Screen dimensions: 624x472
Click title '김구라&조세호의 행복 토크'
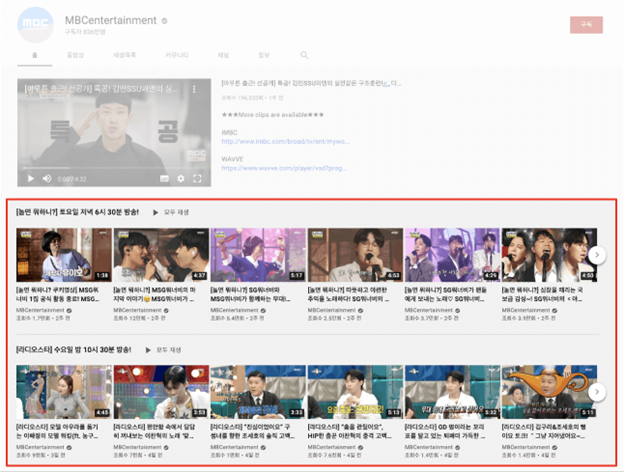tap(544, 431)
